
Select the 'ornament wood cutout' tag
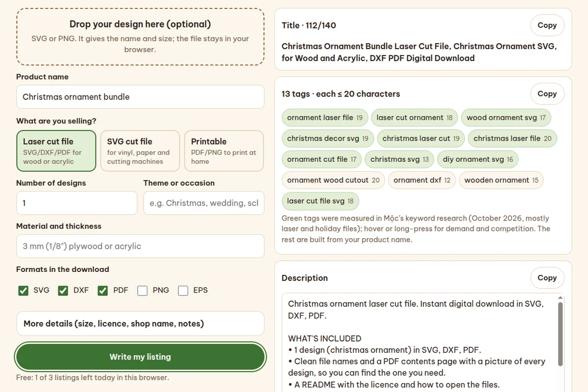pyautogui.click(x=333, y=180)
